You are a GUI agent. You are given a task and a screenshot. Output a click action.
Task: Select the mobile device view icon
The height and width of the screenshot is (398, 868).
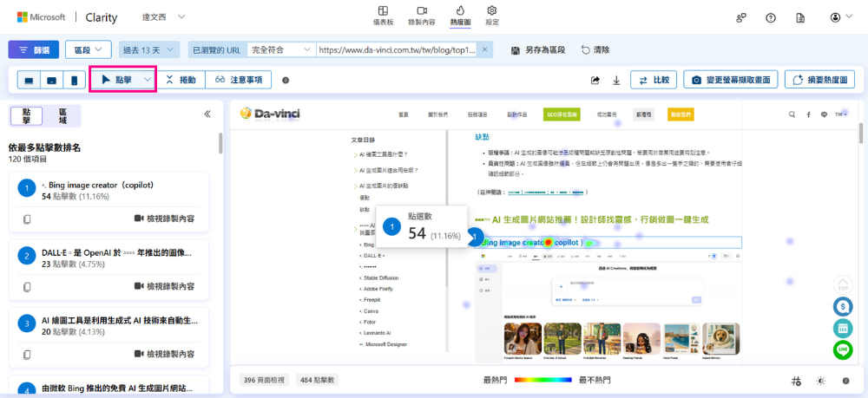coord(74,80)
